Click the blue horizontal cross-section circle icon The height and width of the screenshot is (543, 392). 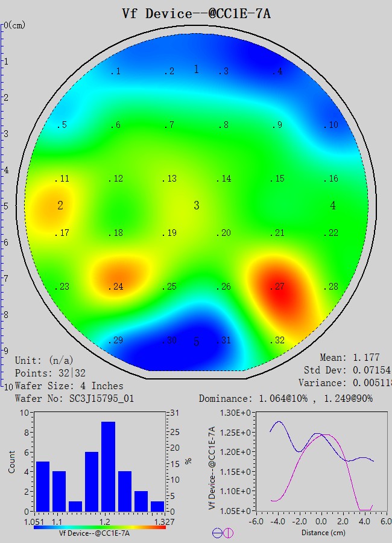tap(217, 533)
